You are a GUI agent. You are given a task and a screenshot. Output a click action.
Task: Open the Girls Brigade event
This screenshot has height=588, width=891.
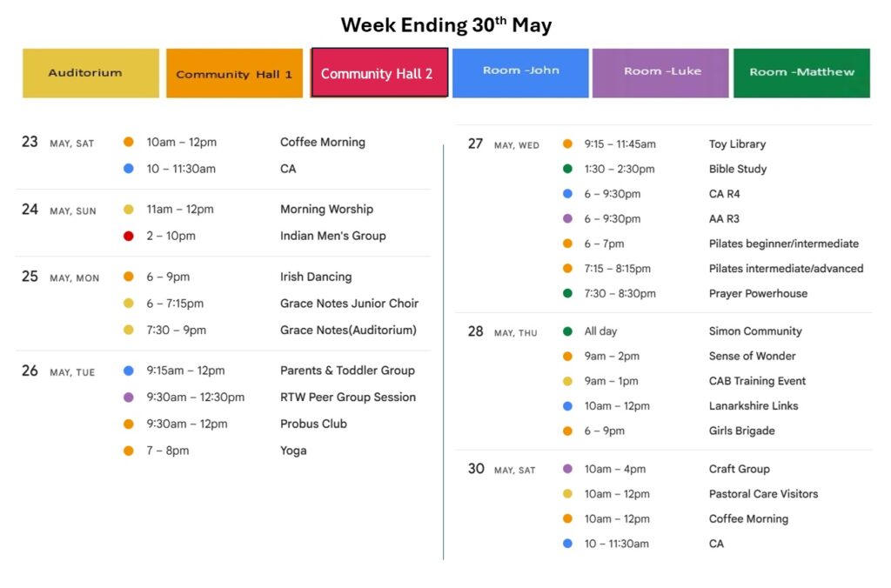[741, 431]
